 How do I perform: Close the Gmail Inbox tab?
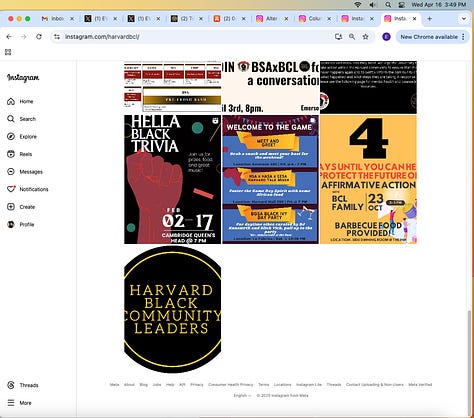coord(72,19)
